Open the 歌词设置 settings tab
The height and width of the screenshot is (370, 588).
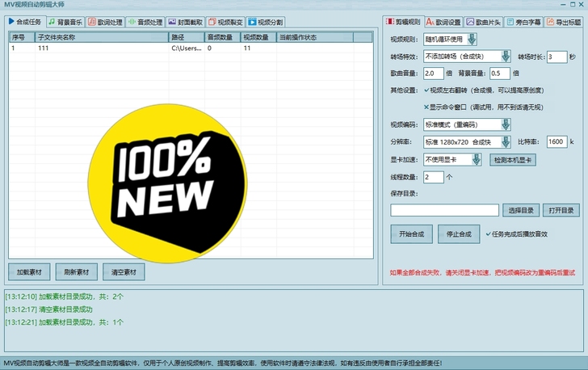tap(443, 22)
